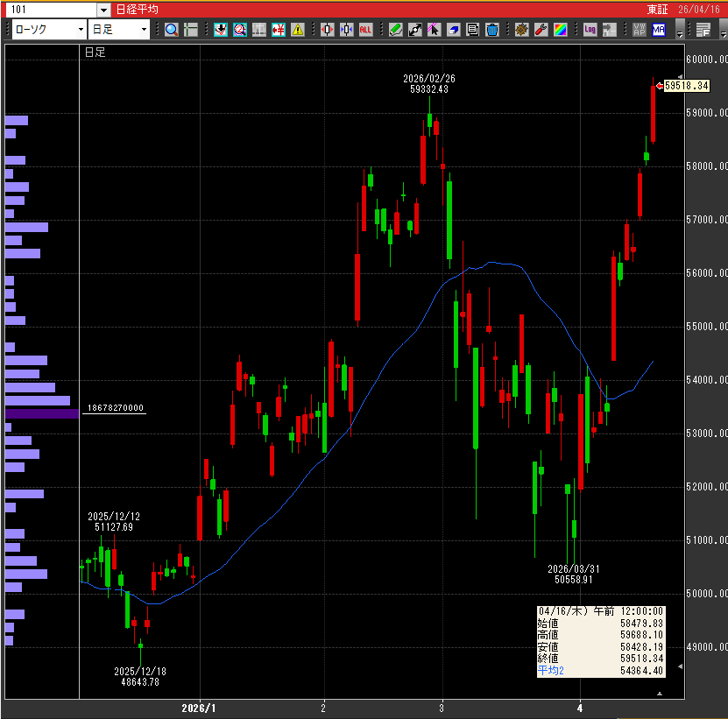Select the pointer with pink line tool
Viewport: 728px width, 719px height.
point(435,30)
